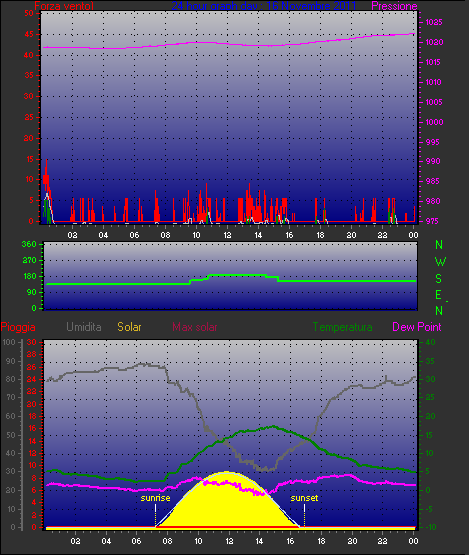The image size is (469, 555).
Task: Click the S compass letter
Action: [439, 279]
